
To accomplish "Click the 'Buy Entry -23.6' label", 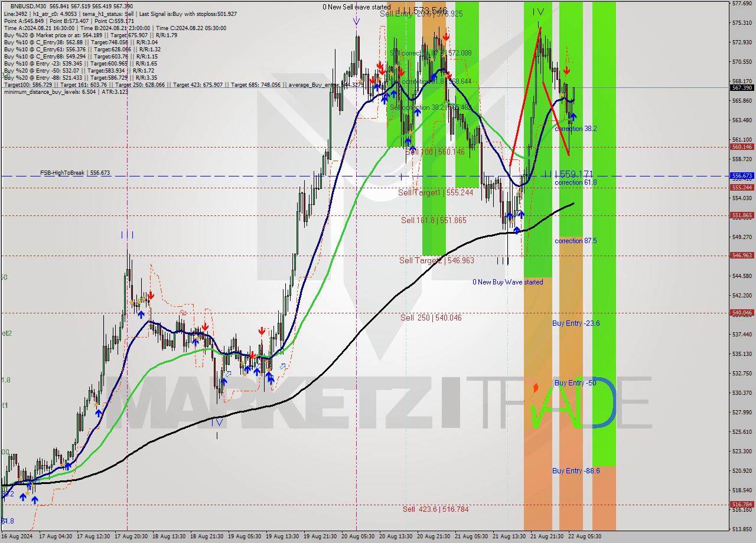I will point(576,323).
